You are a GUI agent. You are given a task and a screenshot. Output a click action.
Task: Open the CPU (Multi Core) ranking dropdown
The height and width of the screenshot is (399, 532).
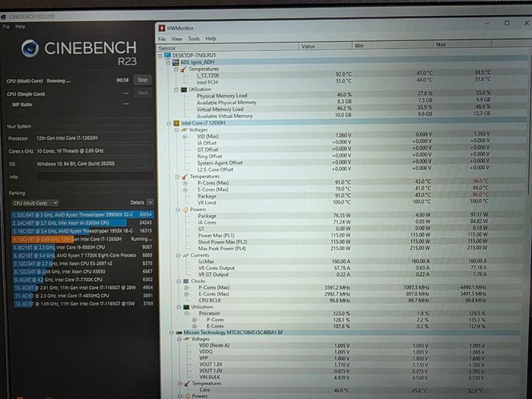click(35, 203)
